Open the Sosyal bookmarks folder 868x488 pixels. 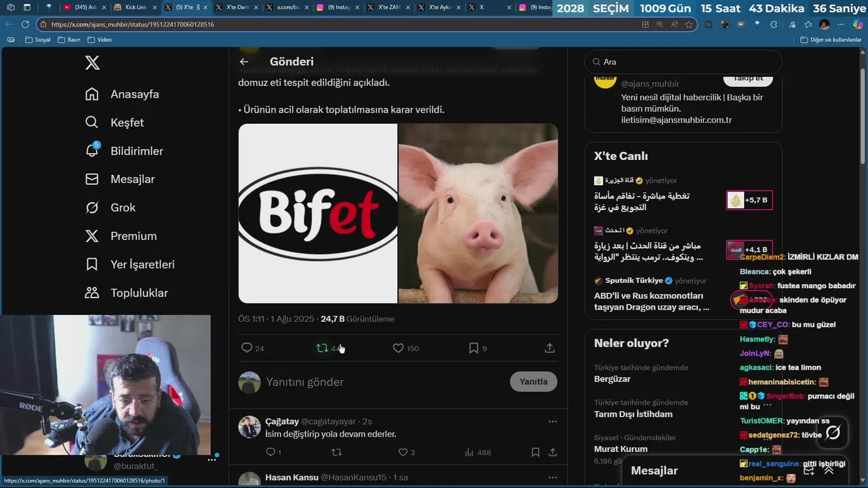(x=38, y=40)
